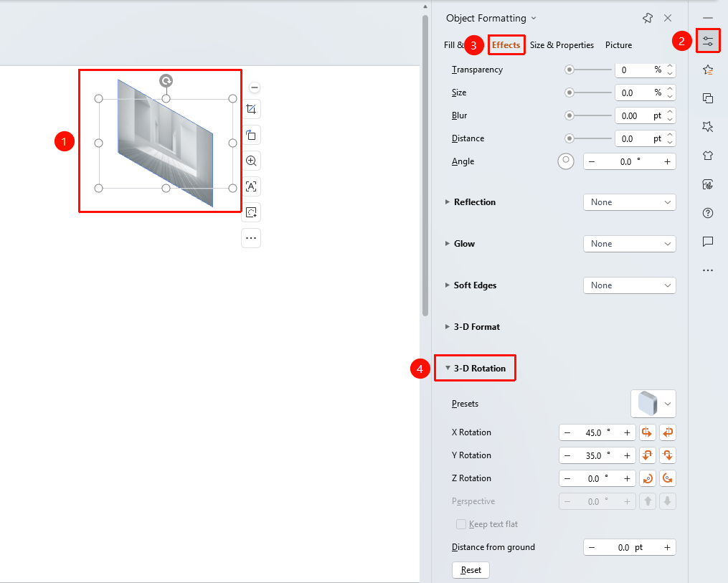
Task: Click the selected 3-D rotated picture
Action: point(166,143)
